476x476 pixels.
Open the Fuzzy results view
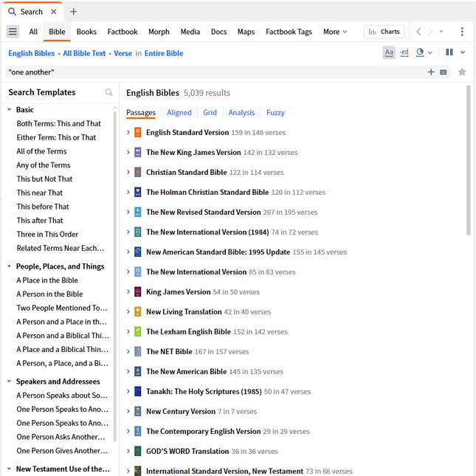tap(275, 113)
